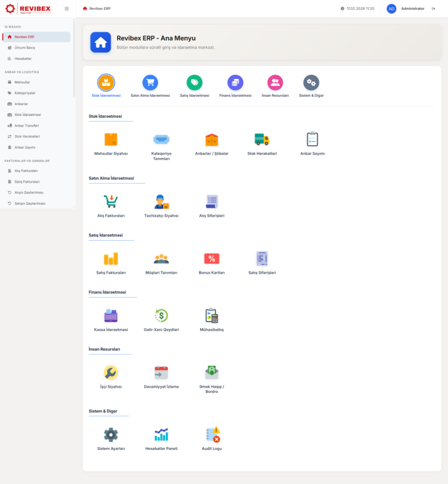Viewport: 448px width, 484px height.
Task: Click the Stok Hərəkətləri truck icon
Action: click(261, 139)
